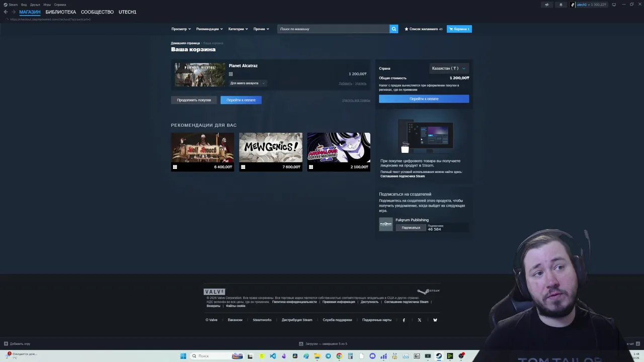The width and height of the screenshot is (644, 362).
Task: Click the Steam footer logo
Action: pyautogui.click(x=428, y=291)
